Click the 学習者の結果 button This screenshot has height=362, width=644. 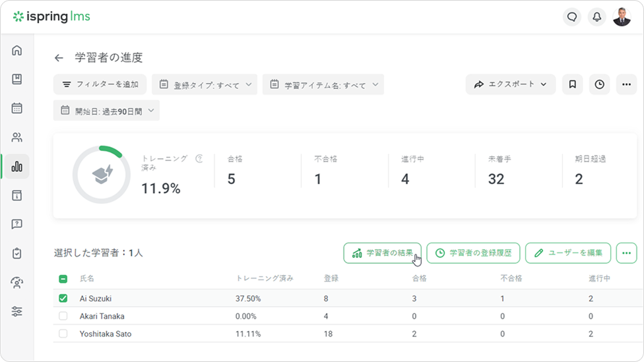[382, 253]
